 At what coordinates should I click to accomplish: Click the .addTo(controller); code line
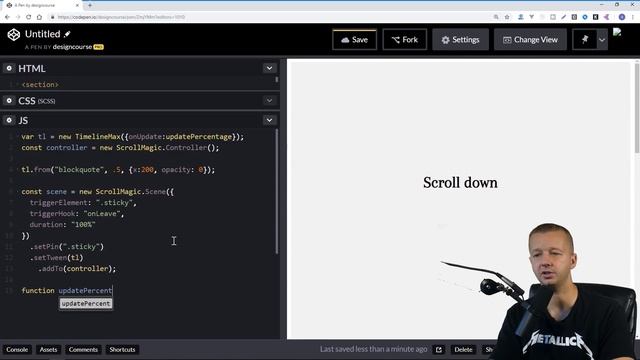point(77,269)
